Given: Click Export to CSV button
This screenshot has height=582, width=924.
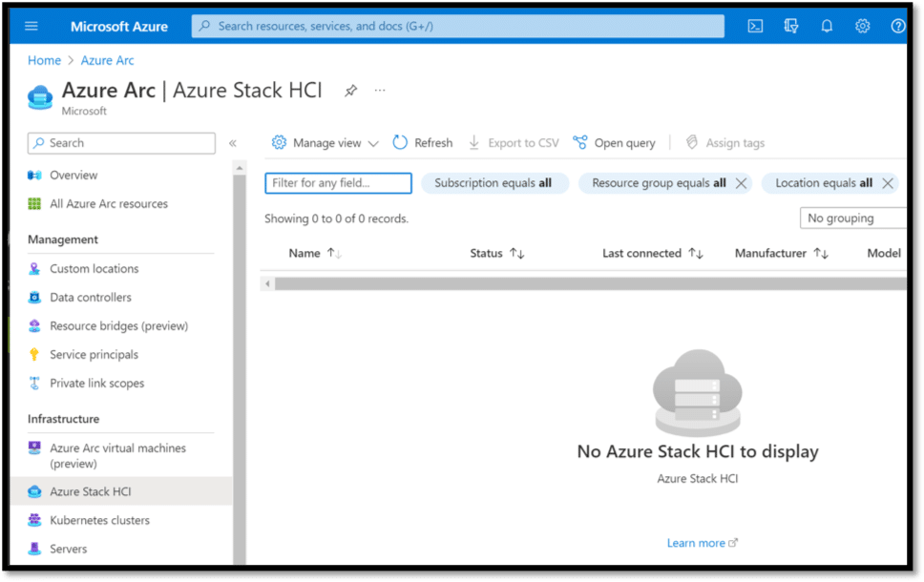Looking at the screenshot, I should [514, 143].
